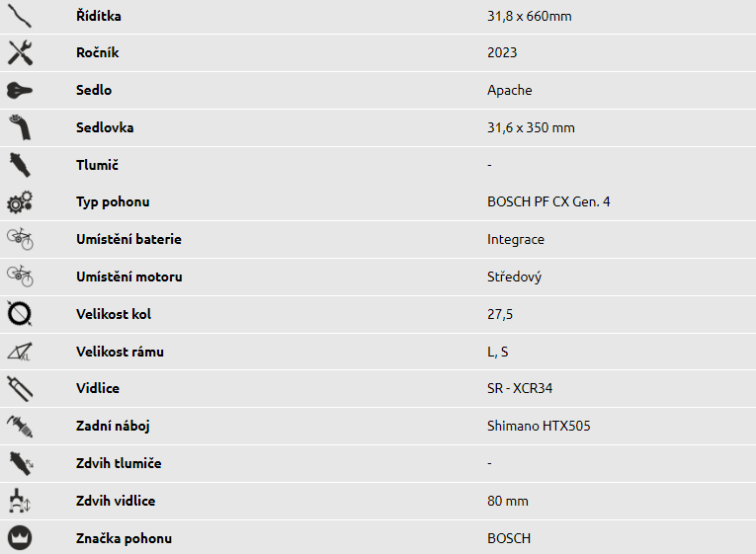The image size is (756, 554).
Task: Click the Zdvih tlumiče row label
Action: pos(119,463)
